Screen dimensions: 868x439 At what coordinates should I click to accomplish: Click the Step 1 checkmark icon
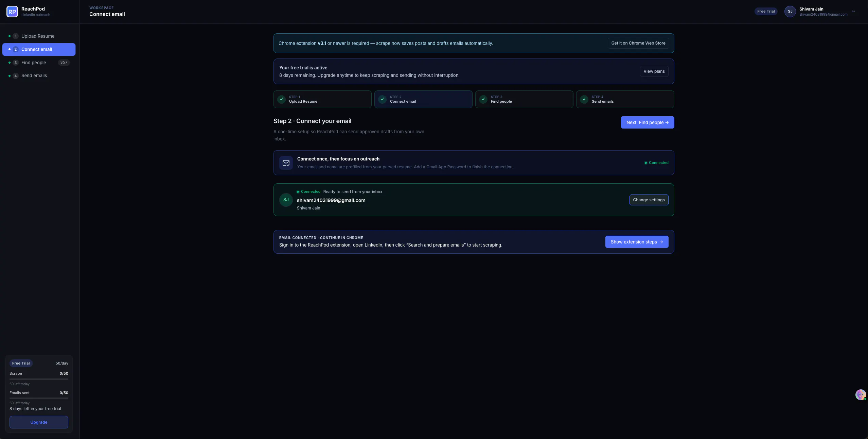tap(282, 99)
